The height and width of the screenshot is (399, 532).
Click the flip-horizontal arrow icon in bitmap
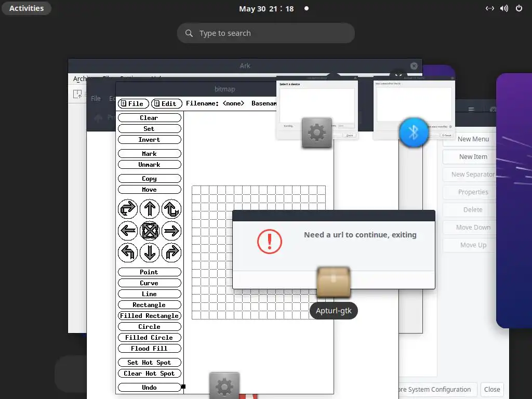(x=128, y=209)
